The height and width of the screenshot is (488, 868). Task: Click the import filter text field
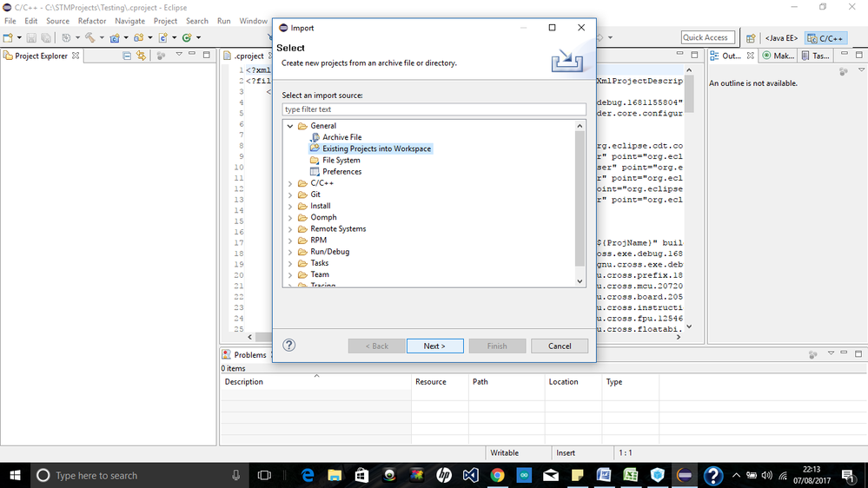tap(434, 109)
